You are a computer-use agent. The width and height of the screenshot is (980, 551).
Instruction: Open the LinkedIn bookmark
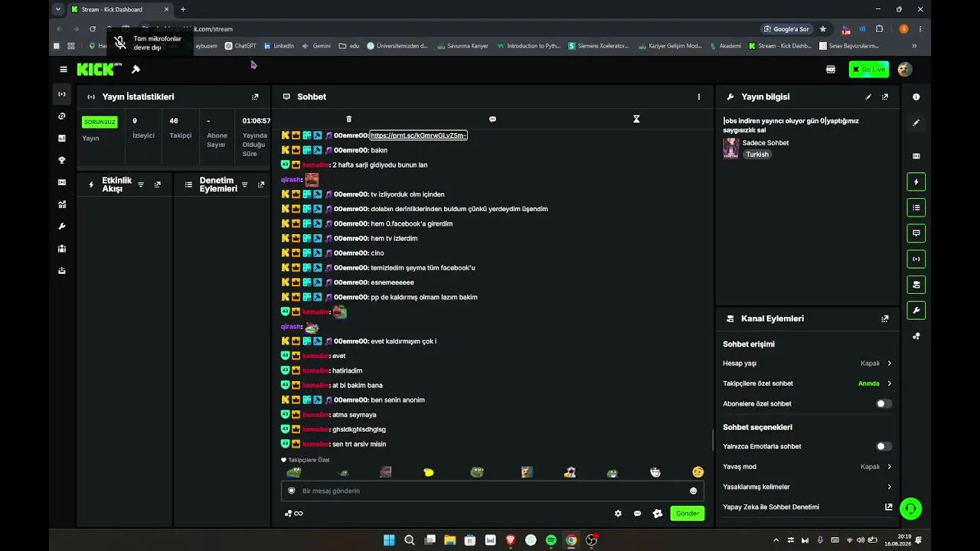(279, 46)
